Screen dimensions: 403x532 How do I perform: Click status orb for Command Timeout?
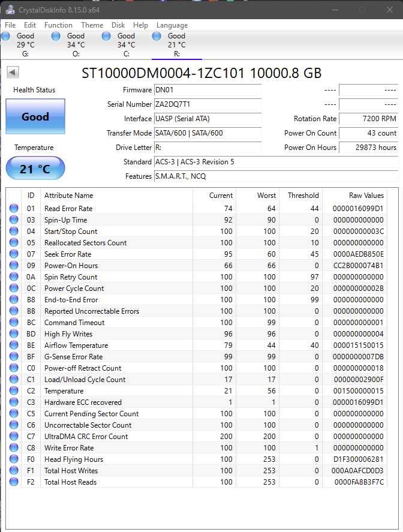coord(14,322)
